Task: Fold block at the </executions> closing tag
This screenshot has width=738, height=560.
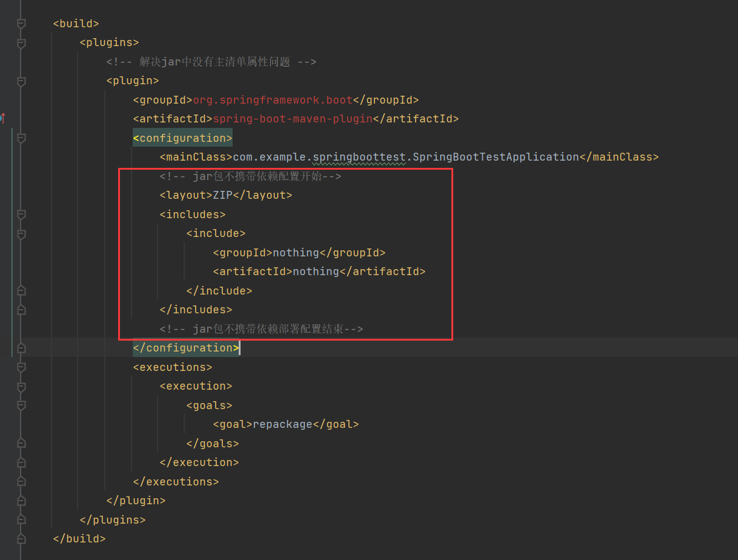Action: pos(21,482)
